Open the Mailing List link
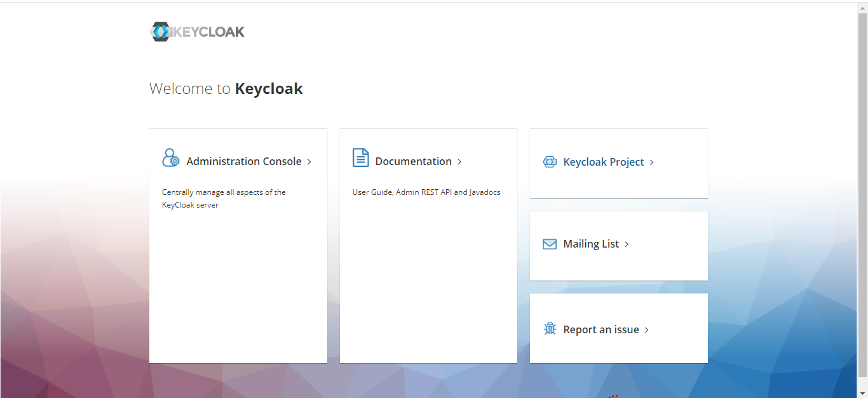Screen dimensions: 868x398 pyautogui.click(x=591, y=244)
